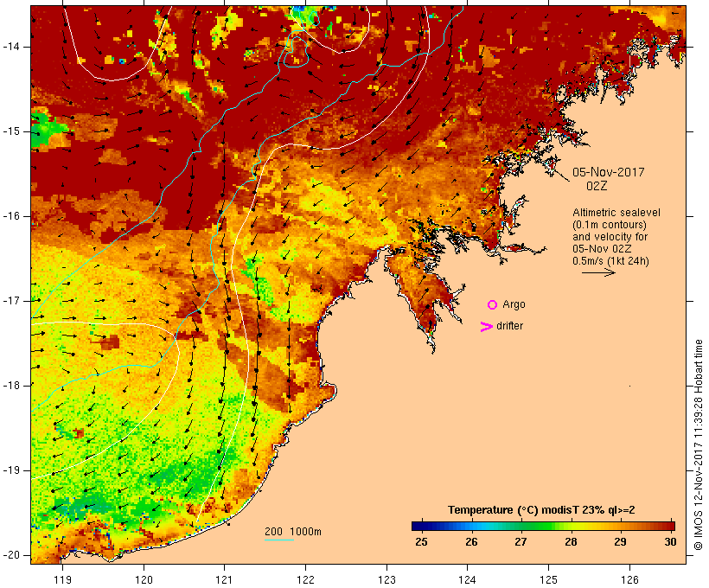Click the magenta drifter arrowhead legend symbol
This screenshot has height=588, width=709.
click(x=486, y=327)
